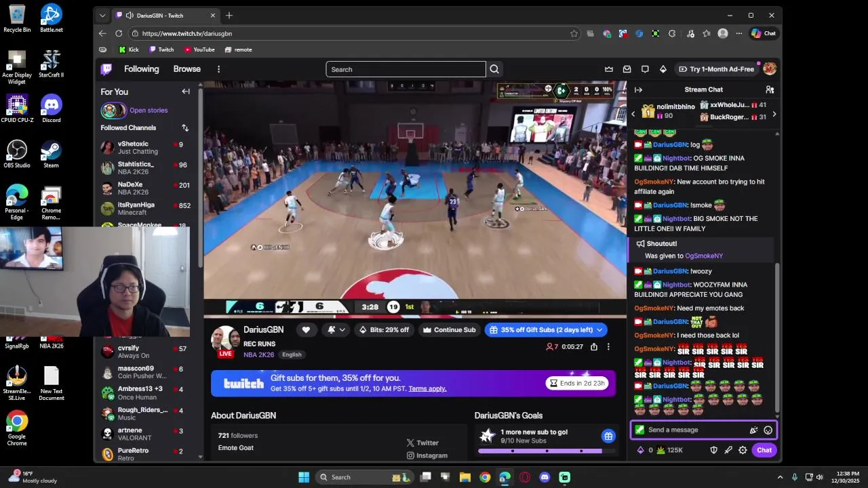The height and width of the screenshot is (488, 868).
Task: Open stream more options three dots
Action: pyautogui.click(x=608, y=347)
